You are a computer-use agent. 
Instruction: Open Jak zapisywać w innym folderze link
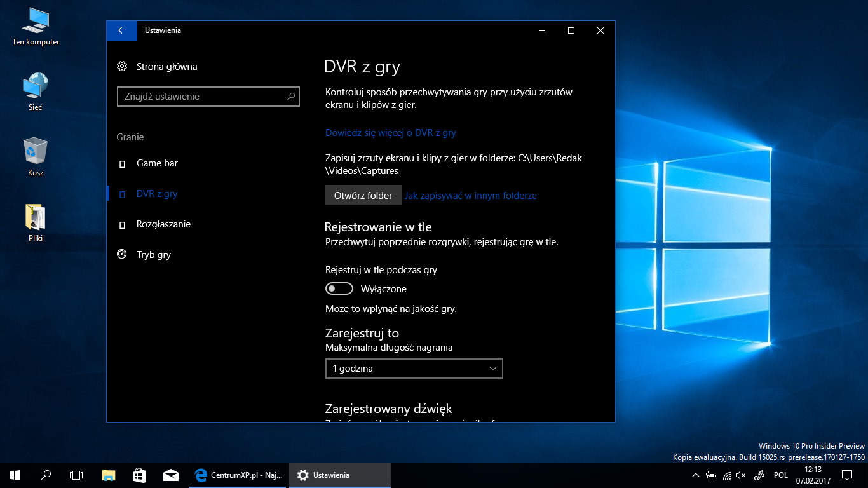471,196
